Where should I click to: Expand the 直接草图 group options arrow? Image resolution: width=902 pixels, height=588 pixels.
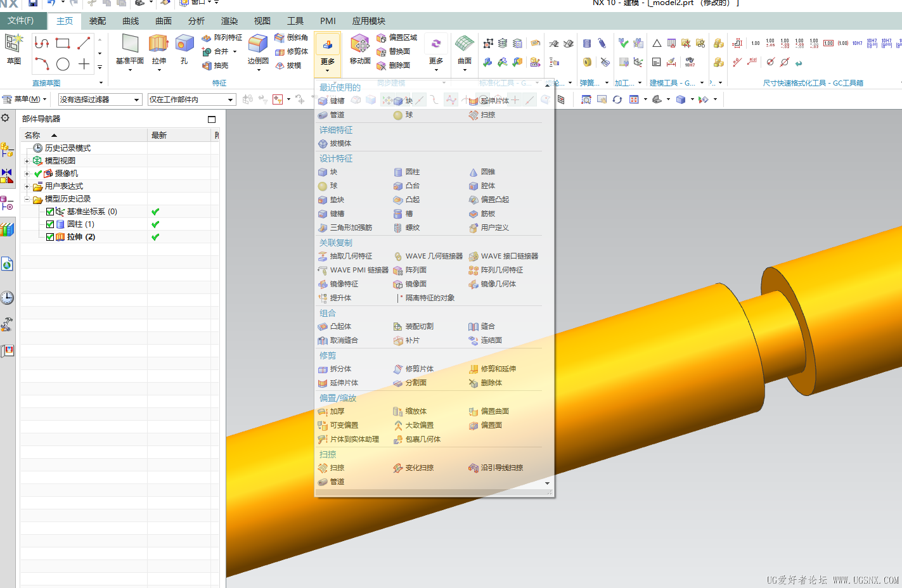click(x=100, y=83)
